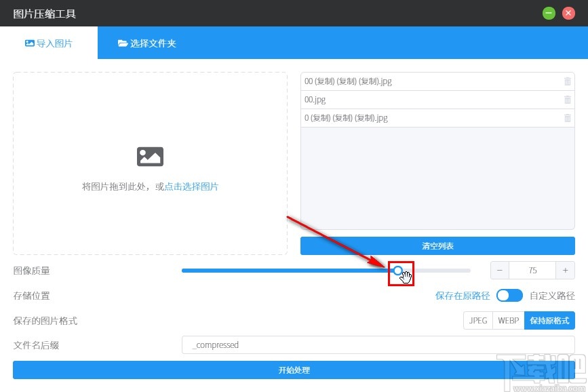Click the minus icon to lower image quality
The image size is (588, 392).
coord(499,270)
